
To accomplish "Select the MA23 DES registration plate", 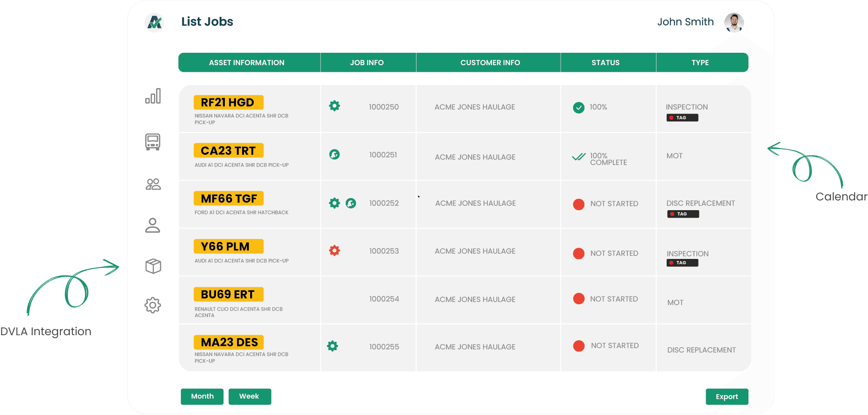I will click(228, 342).
